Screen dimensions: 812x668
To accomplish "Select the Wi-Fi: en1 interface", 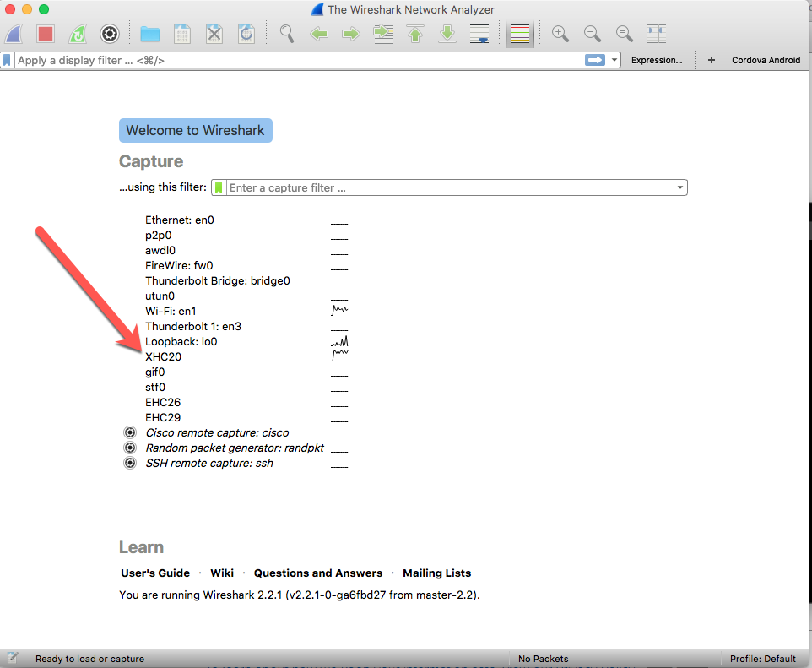I will tap(171, 312).
